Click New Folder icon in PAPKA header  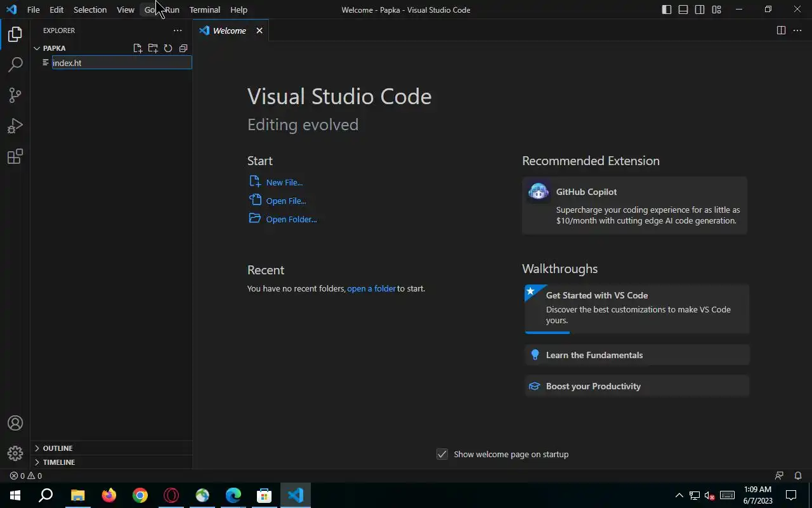[153, 48]
